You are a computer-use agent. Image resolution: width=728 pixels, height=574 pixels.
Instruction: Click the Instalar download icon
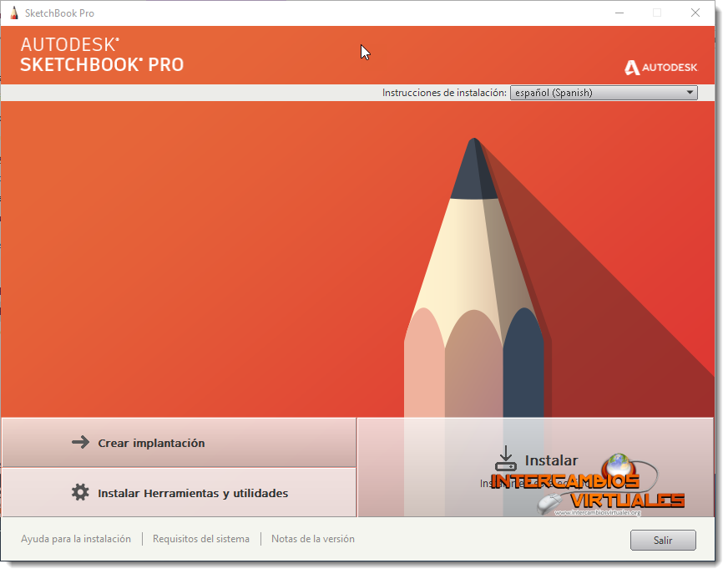click(x=506, y=460)
